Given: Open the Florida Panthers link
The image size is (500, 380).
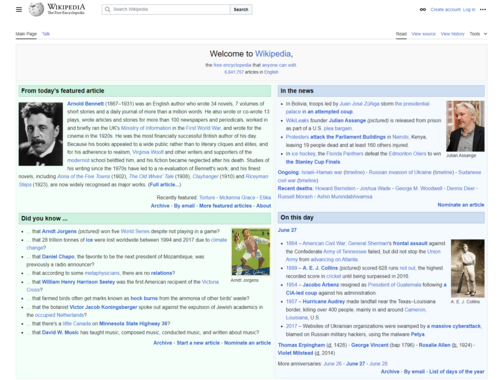Looking at the screenshot, I should click(x=345, y=154).
